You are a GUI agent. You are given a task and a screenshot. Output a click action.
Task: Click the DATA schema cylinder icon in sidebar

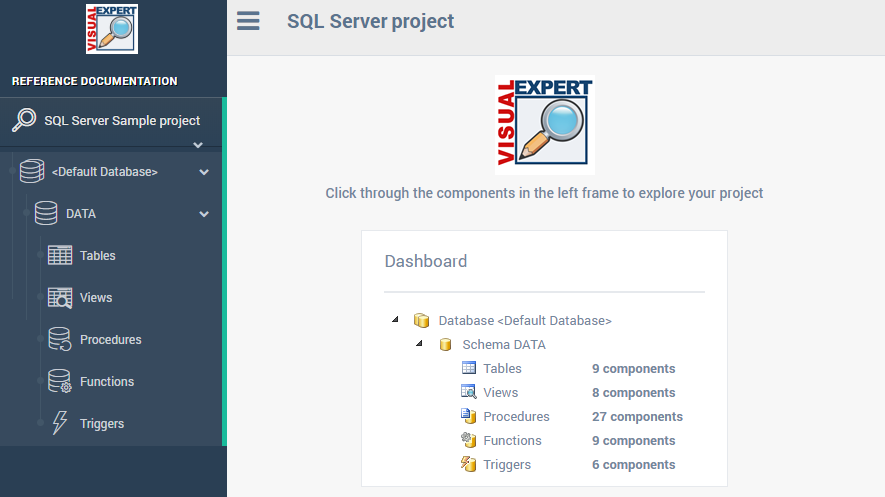tap(46, 213)
